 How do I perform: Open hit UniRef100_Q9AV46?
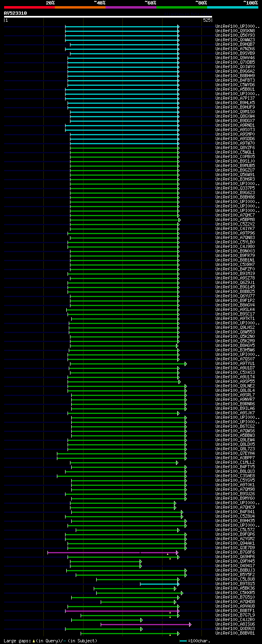coord(235,58)
